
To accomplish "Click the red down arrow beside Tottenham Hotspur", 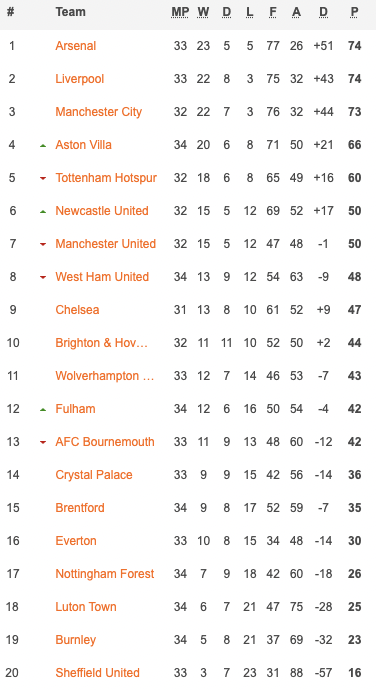I will (43, 178).
